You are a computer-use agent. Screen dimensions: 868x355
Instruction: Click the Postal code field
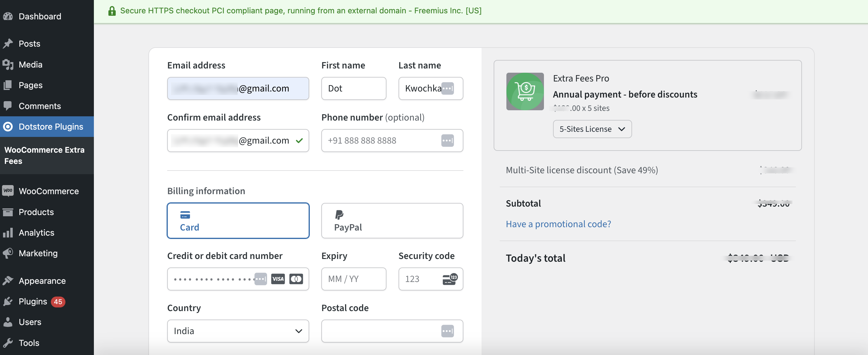[392, 331]
